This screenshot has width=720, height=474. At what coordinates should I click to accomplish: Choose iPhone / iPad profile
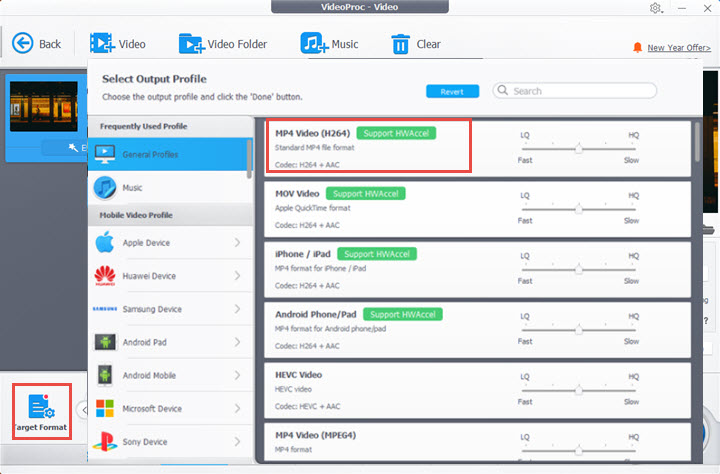point(478,270)
